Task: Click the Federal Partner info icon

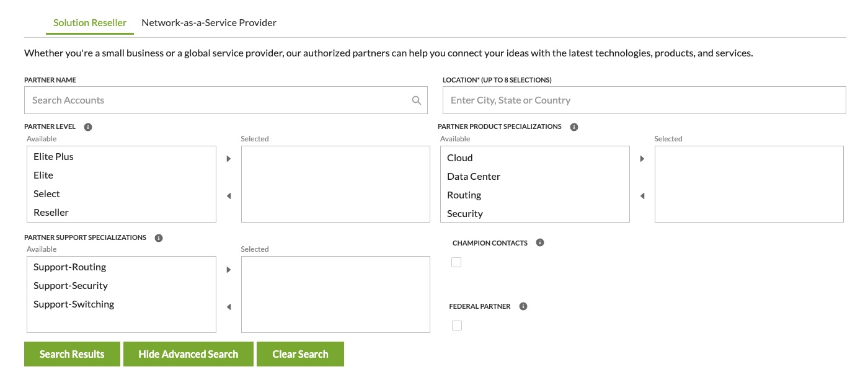Action: pos(523,306)
